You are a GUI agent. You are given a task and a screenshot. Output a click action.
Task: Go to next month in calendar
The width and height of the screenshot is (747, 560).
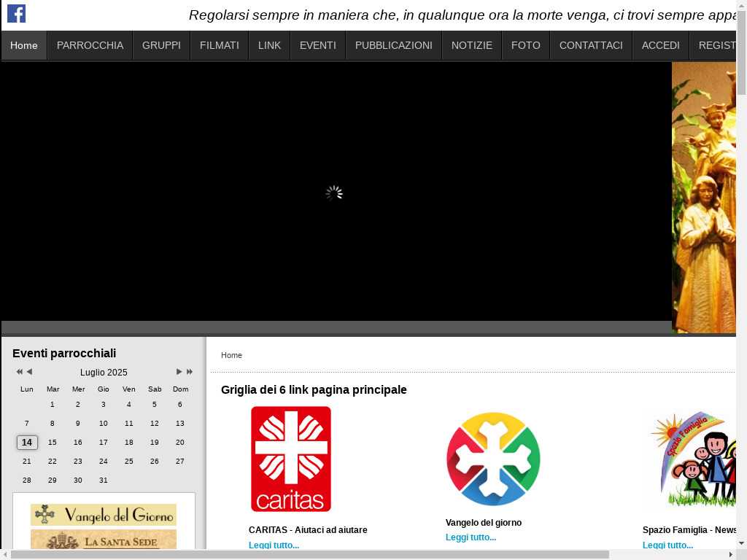click(179, 371)
